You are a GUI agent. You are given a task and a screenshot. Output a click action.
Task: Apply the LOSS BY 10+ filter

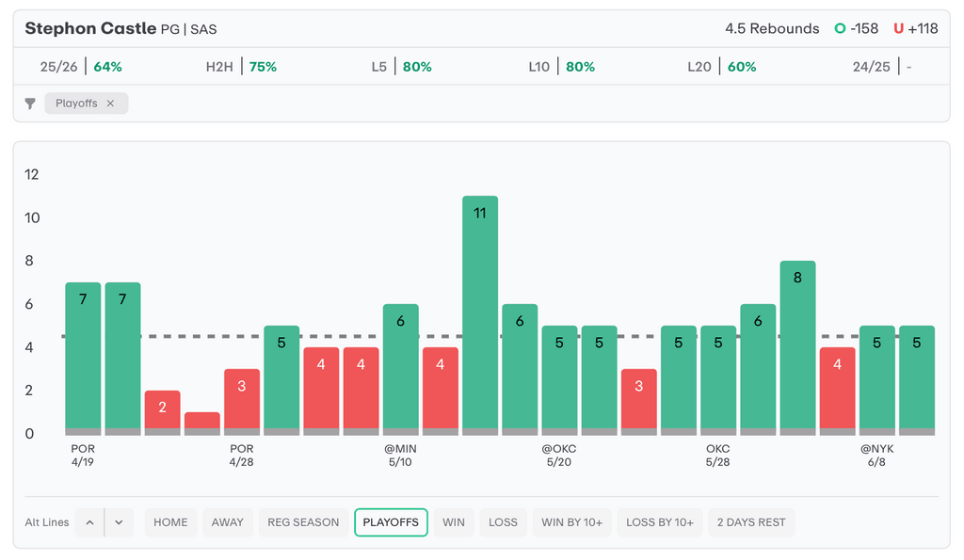point(660,522)
